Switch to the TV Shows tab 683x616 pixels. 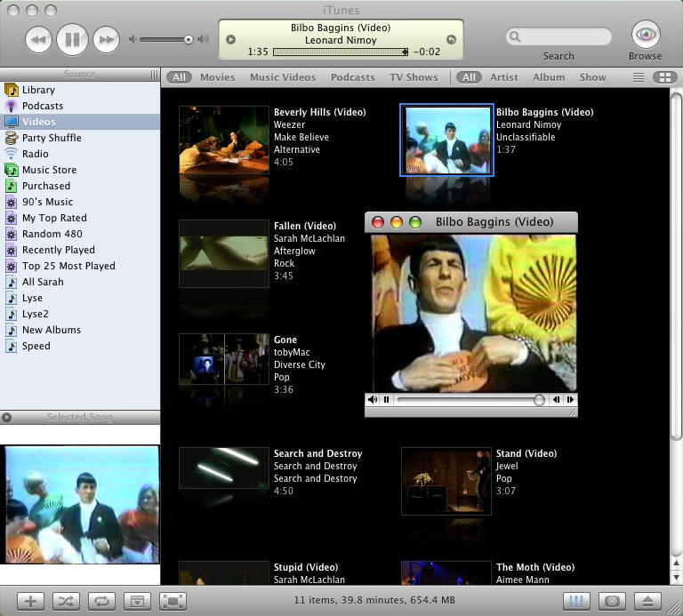[414, 77]
